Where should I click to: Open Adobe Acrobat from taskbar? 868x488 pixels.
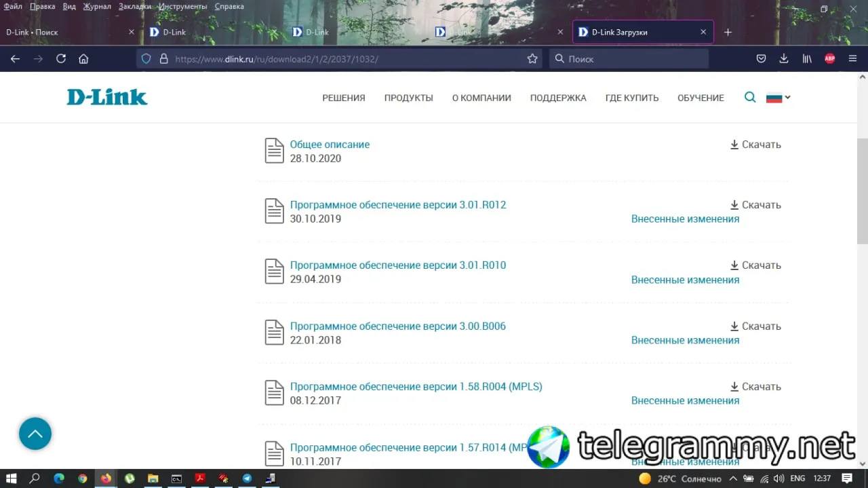[x=200, y=478]
